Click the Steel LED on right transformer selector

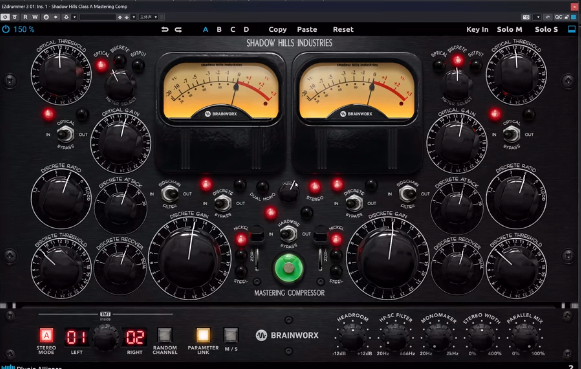336,271
